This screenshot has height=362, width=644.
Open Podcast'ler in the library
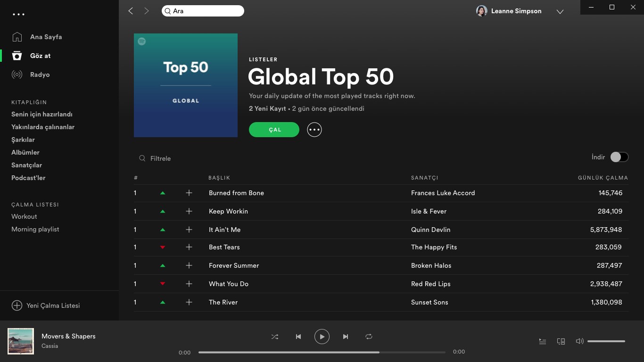(28, 178)
